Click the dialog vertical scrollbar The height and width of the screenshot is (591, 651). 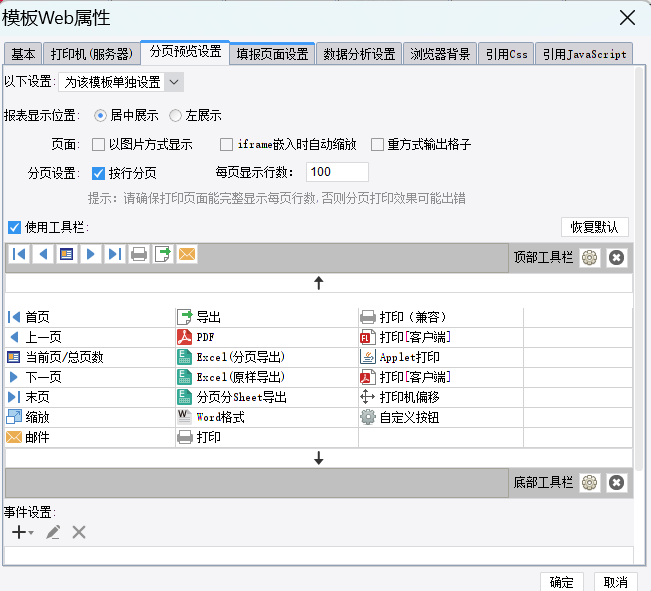tap(639, 270)
